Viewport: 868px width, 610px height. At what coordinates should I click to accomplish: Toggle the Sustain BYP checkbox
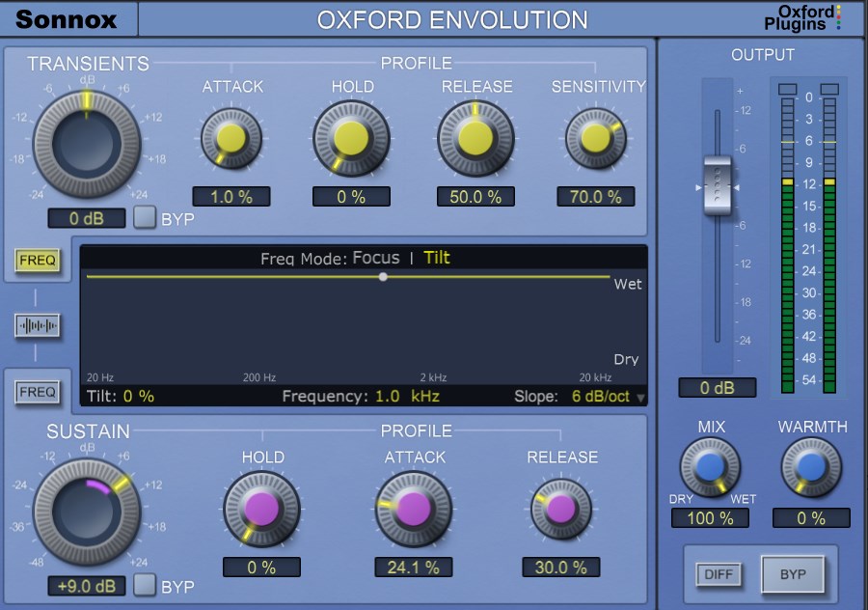click(145, 584)
